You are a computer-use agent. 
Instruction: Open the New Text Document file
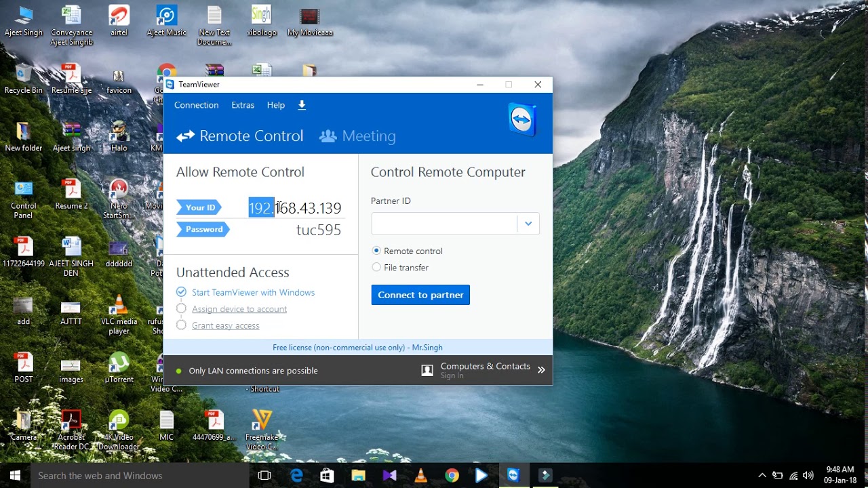pyautogui.click(x=214, y=26)
